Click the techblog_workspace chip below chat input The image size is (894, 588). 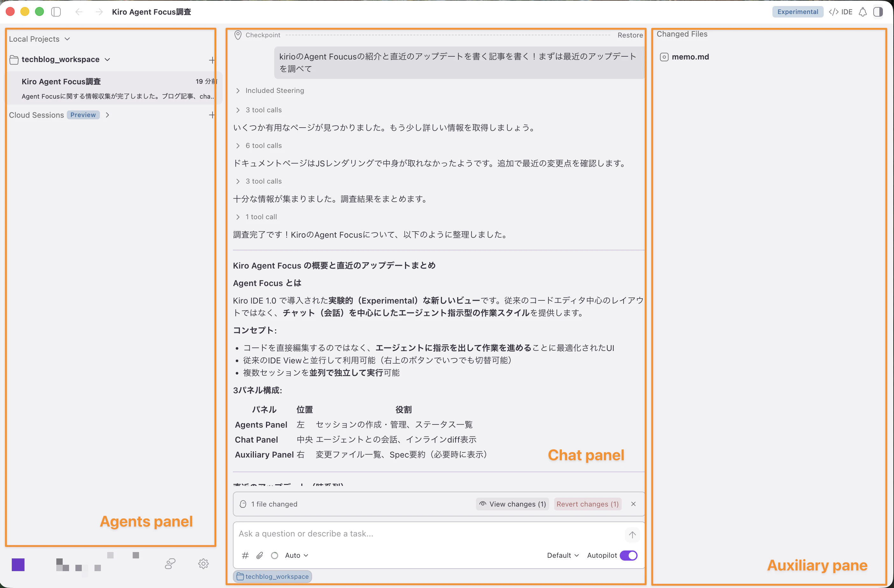coord(272,577)
